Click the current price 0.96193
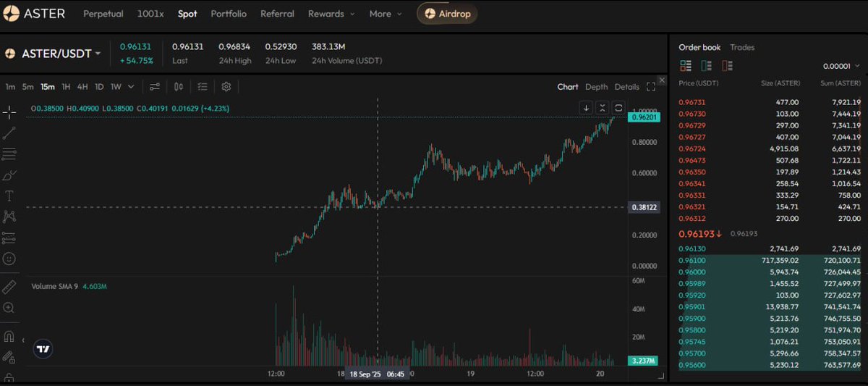This screenshot has width=868, height=386. click(x=700, y=234)
